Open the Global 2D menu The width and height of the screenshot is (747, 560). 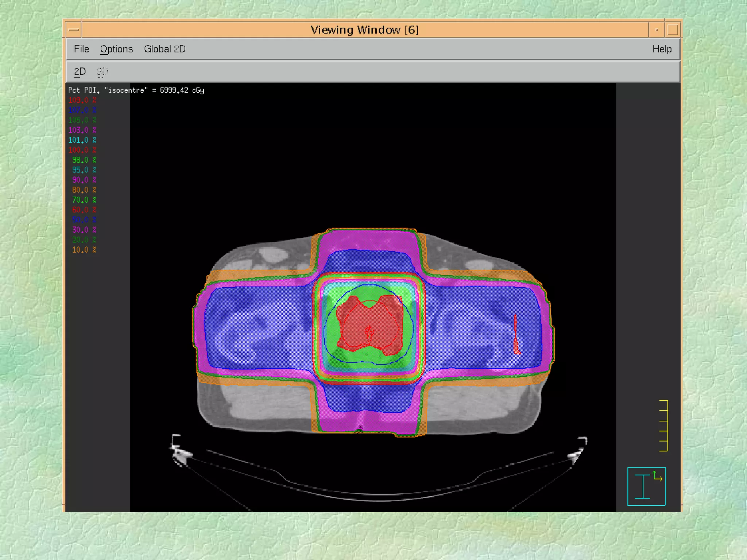165,49
